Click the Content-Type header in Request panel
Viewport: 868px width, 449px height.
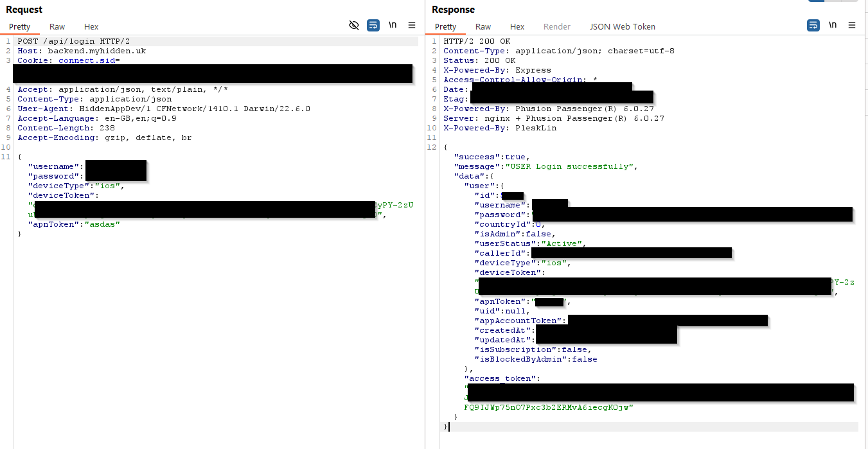(94, 99)
